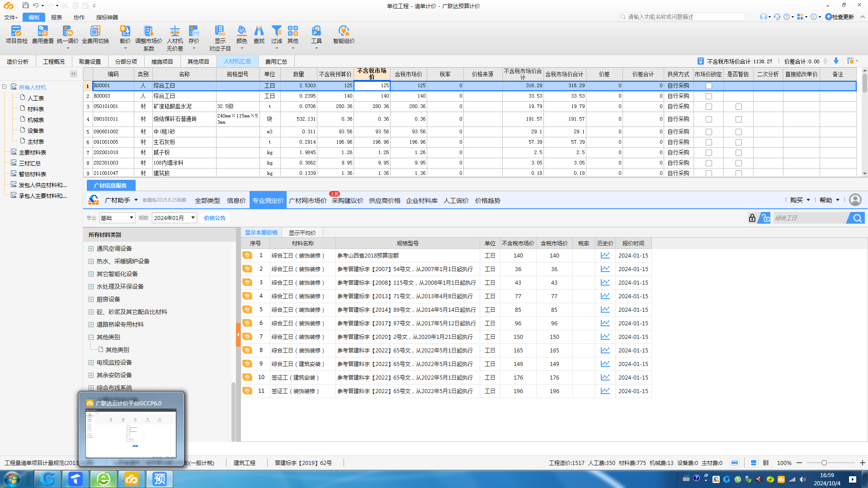This screenshot has height=488, width=868.
Task: Click 显示对应子目 icon
Action: click(x=220, y=38)
